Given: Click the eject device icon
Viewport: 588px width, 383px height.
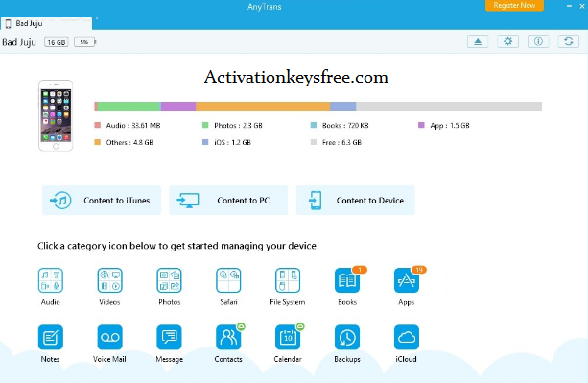Looking at the screenshot, I should click(478, 41).
